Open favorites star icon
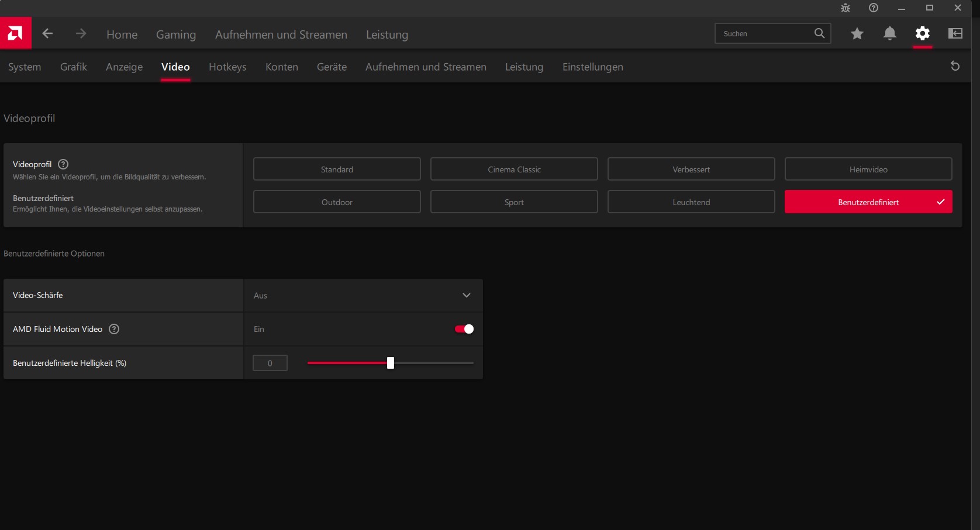Screen dimensions: 980x530 click(x=857, y=34)
